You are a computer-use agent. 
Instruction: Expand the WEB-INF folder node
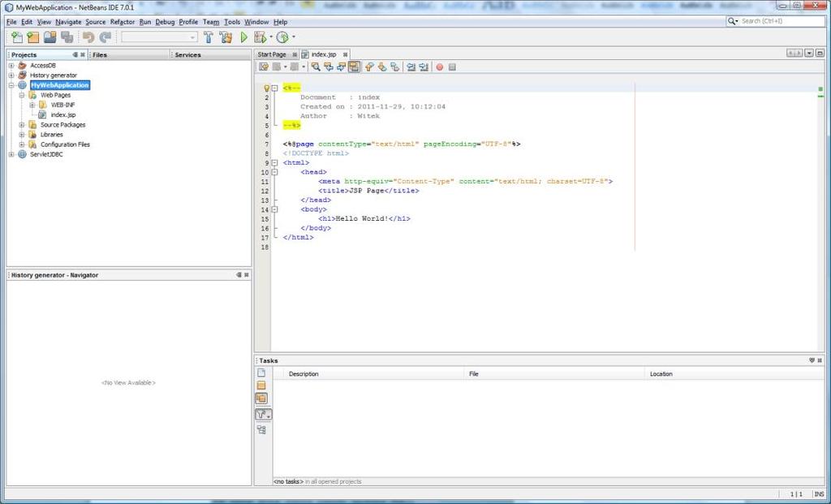(x=32, y=105)
